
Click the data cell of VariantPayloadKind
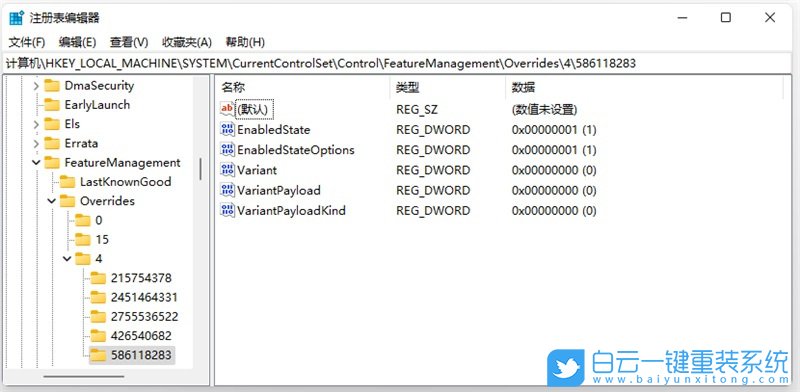[x=554, y=210]
